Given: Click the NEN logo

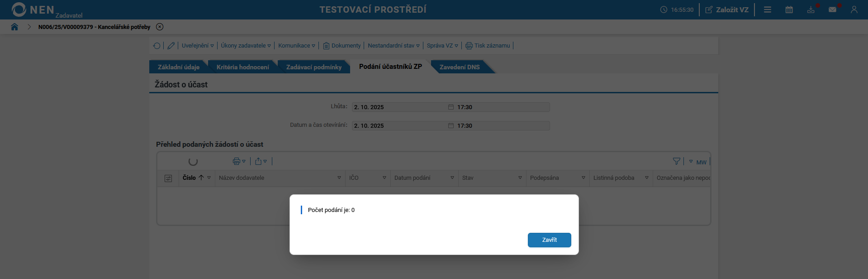Looking at the screenshot, I should pos(33,10).
